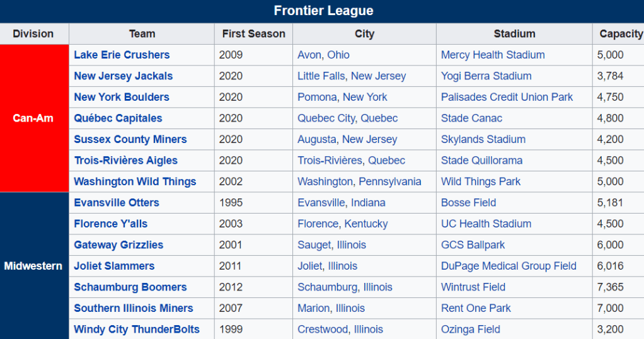The width and height of the screenshot is (644, 339).
Task: Click the Pennsylvania state link
Action: click(x=389, y=181)
